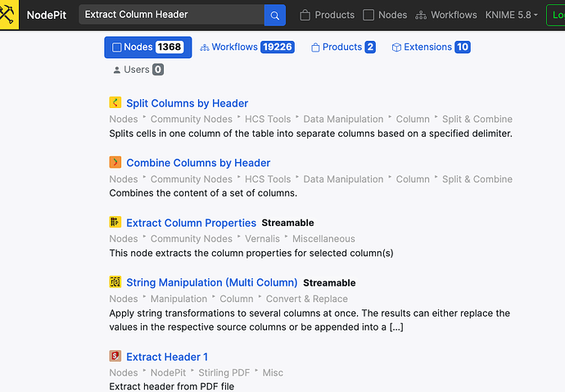The width and height of the screenshot is (565, 392).
Task: Open the Extract Column Properties link
Action: pyautogui.click(x=191, y=223)
